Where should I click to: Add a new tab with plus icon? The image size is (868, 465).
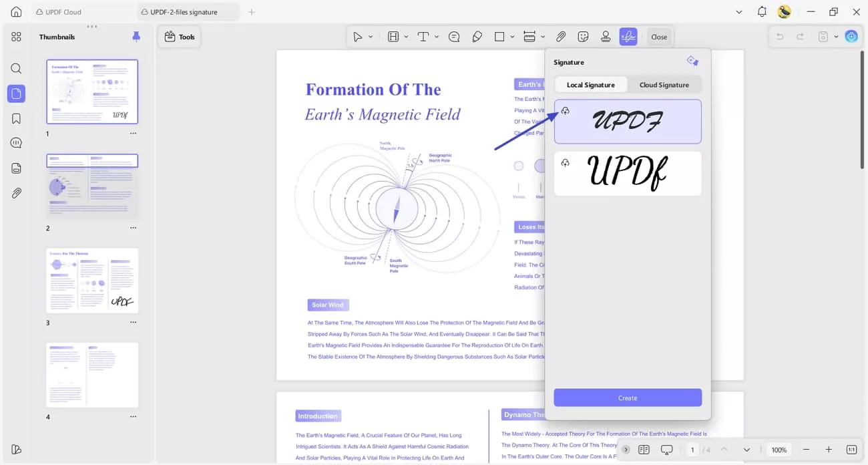pos(252,12)
